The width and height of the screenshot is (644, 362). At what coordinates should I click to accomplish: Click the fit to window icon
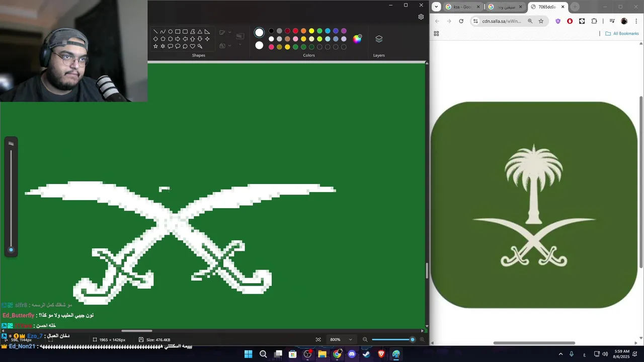318,340
